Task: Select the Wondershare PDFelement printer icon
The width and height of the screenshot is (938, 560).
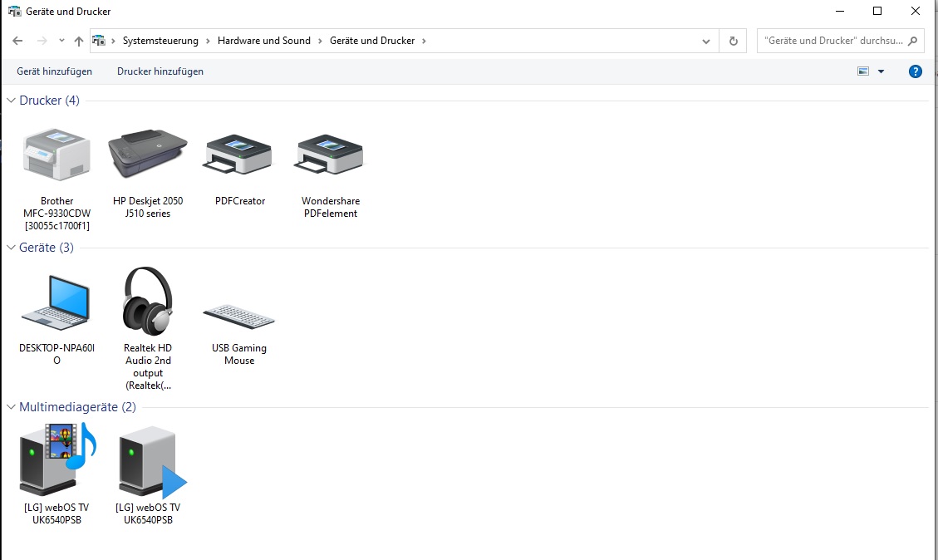Action: click(330, 154)
